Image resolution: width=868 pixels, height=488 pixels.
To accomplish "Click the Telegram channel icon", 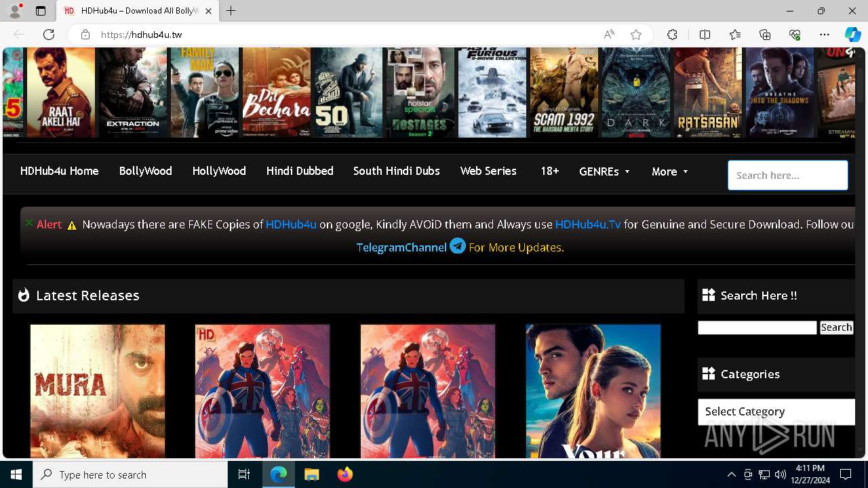I will tap(458, 246).
